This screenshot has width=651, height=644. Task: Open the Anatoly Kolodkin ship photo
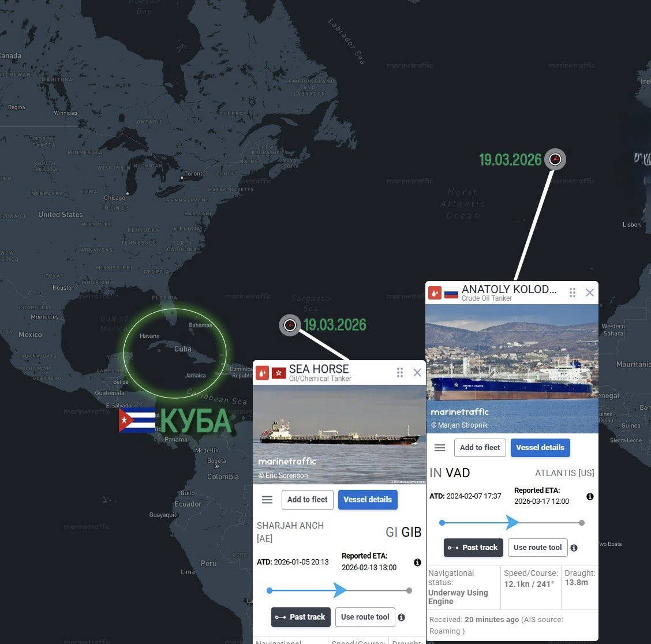[512, 369]
